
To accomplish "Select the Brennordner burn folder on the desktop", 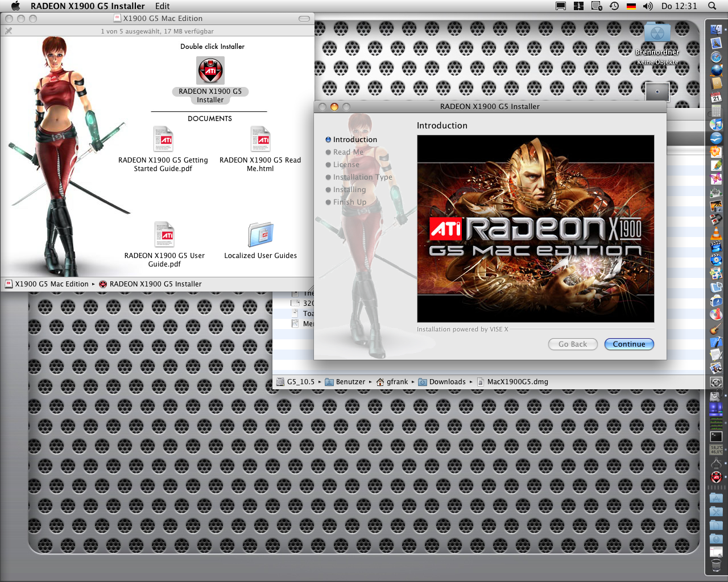I will [x=657, y=34].
